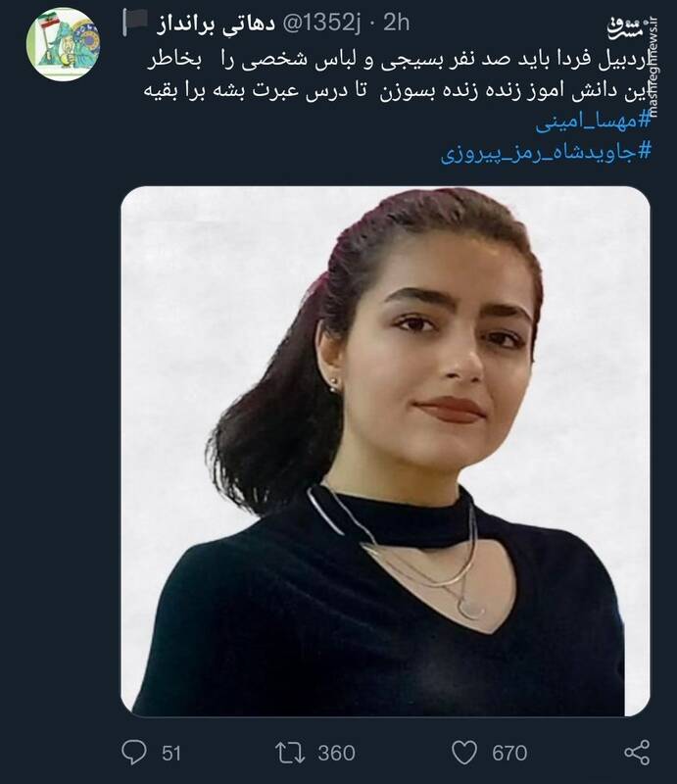The width and height of the screenshot is (677, 784).
Task: Open the #جاویدشاه_رمز_پیروزی hashtag
Action: 546,152
